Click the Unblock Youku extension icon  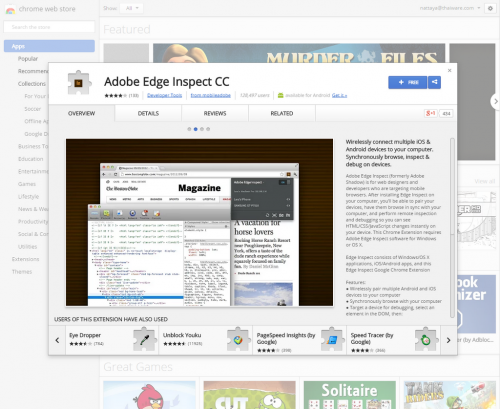click(238, 339)
